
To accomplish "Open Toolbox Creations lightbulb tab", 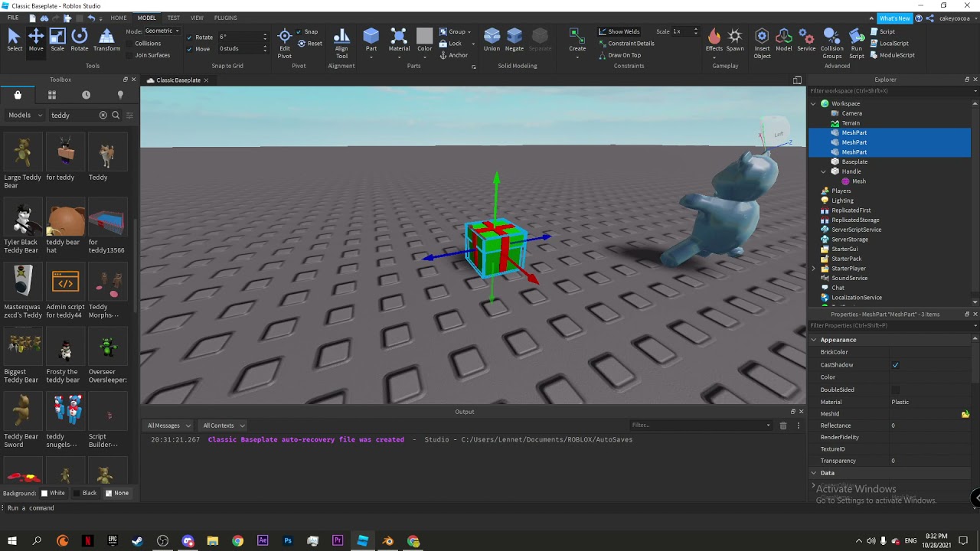I will pos(120,95).
